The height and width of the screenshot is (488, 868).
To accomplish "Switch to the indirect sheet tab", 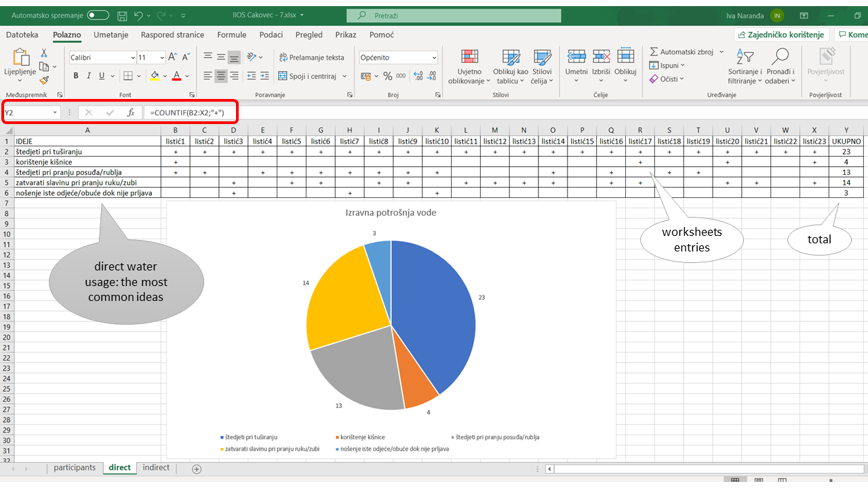I will (156, 468).
